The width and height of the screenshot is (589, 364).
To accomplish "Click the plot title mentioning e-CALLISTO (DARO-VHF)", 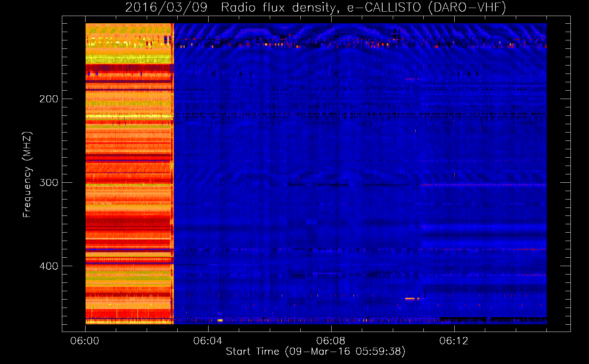I will (x=316, y=7).
